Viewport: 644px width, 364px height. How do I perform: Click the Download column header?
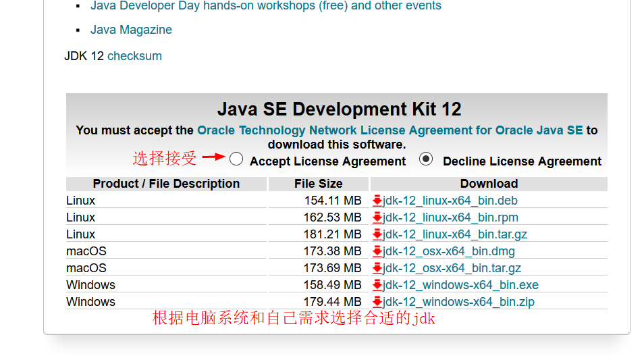coord(489,184)
